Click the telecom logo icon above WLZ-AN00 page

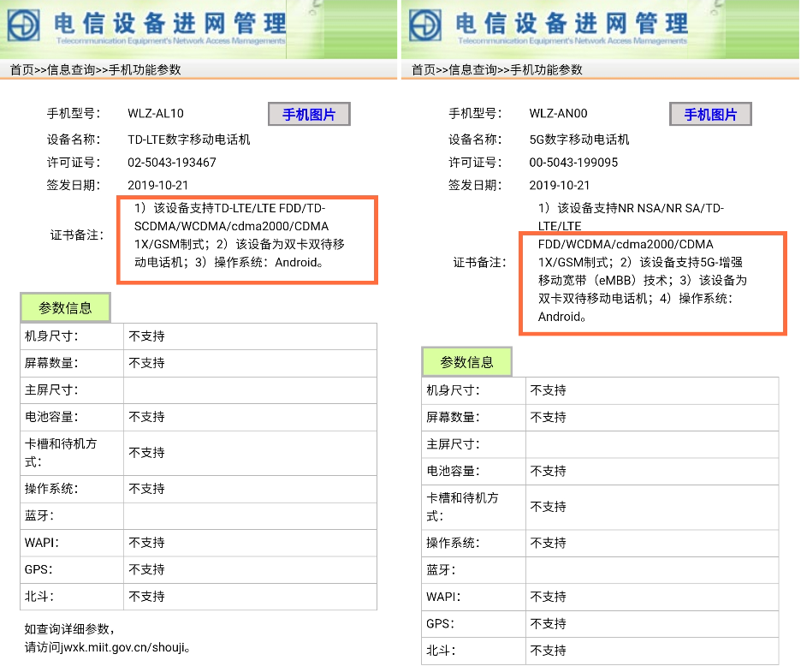pyautogui.click(x=426, y=25)
